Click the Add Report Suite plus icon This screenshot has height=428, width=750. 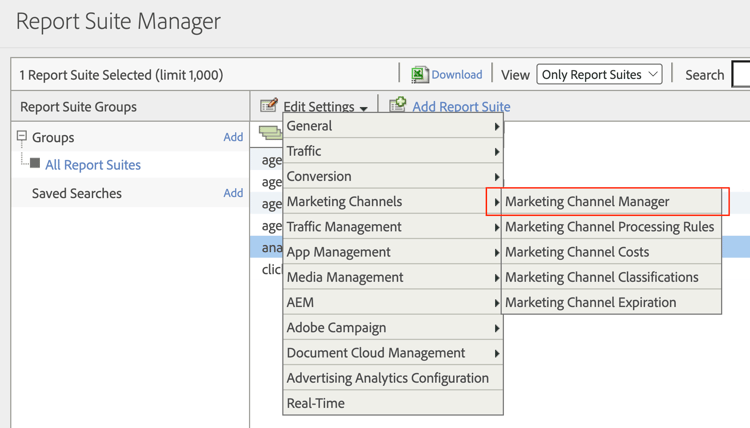398,105
